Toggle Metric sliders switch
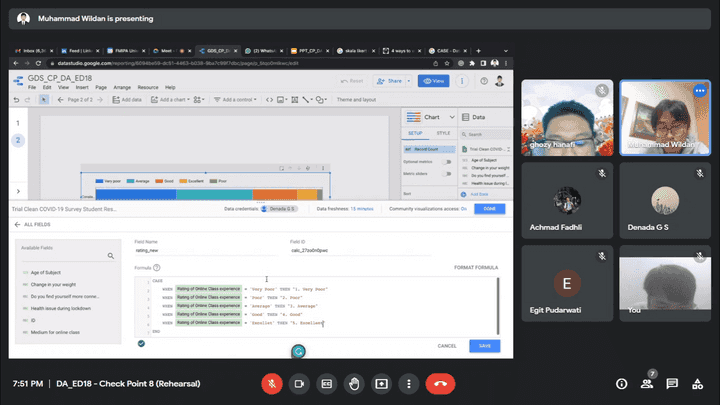Screen dimensions: 720x405 click(x=446, y=174)
